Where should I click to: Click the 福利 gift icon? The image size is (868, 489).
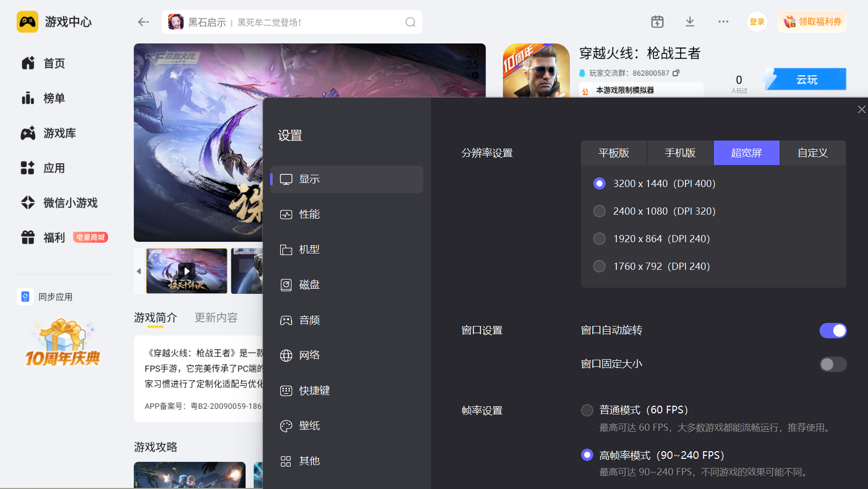28,237
